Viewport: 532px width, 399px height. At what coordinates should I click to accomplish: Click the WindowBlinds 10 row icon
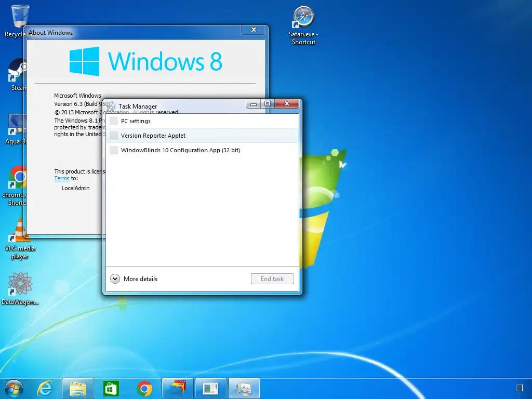point(114,150)
